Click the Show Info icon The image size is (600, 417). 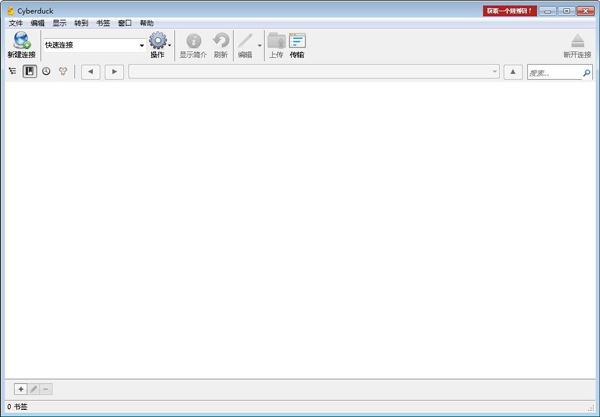coord(193,41)
